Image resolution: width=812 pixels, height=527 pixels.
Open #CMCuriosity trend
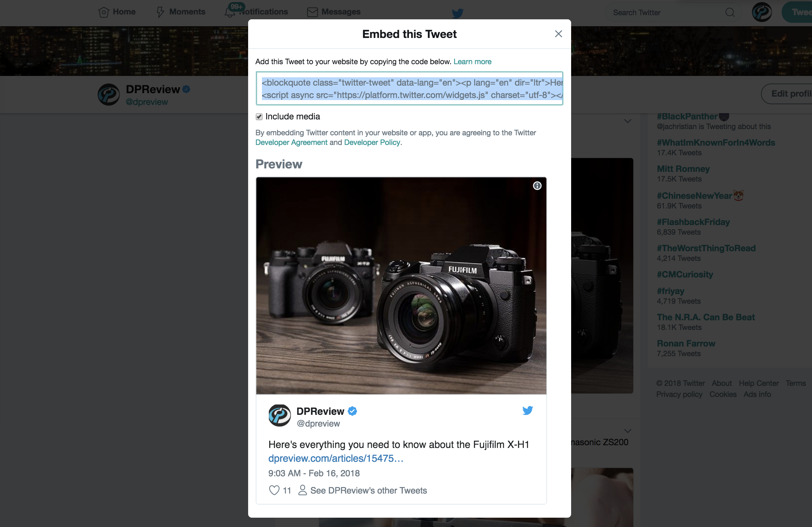(x=685, y=274)
